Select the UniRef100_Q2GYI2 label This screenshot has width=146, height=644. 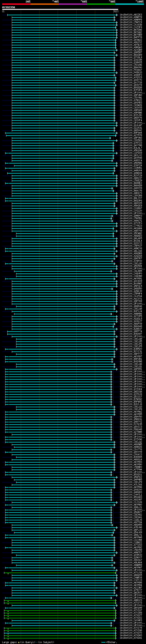click(131, 243)
